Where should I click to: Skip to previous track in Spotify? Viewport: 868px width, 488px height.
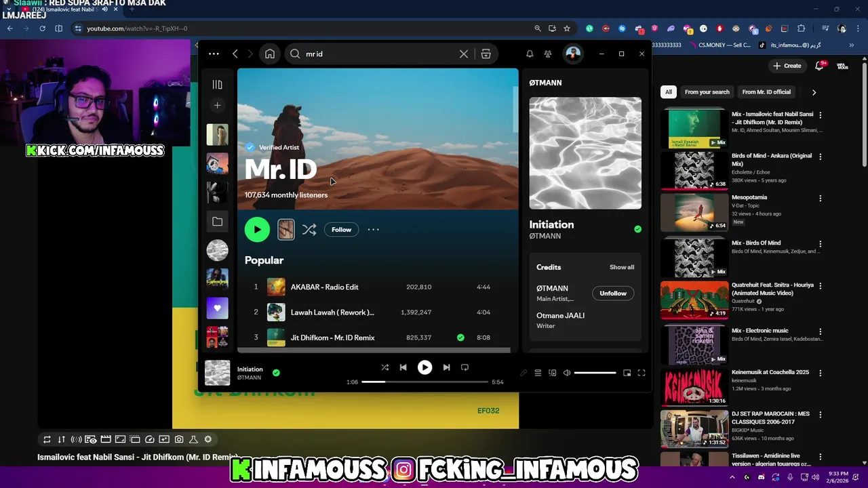[x=403, y=367]
